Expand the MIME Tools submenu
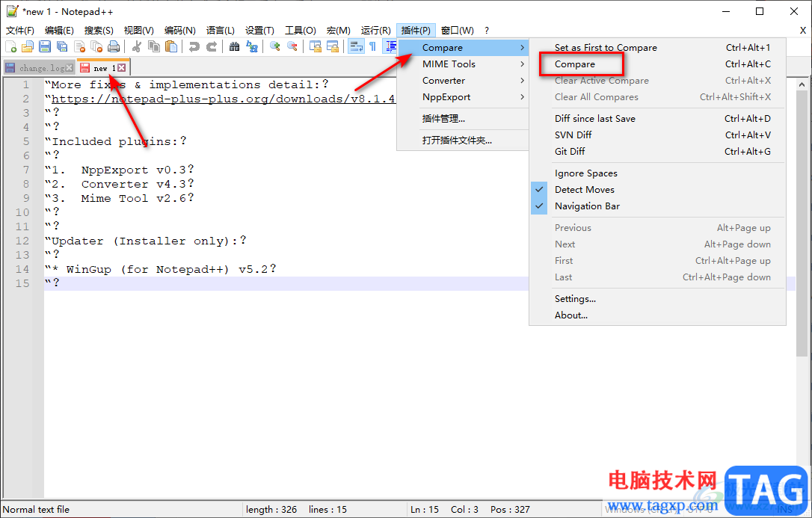 click(463, 64)
